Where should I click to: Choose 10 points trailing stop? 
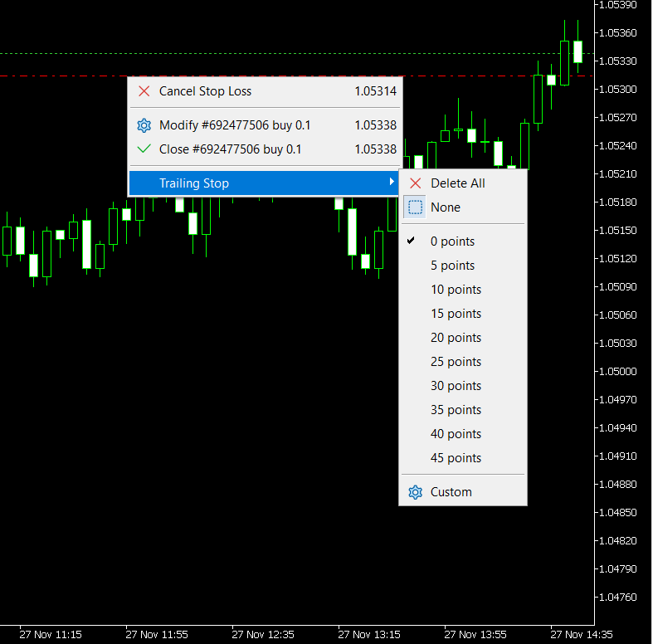coord(456,290)
